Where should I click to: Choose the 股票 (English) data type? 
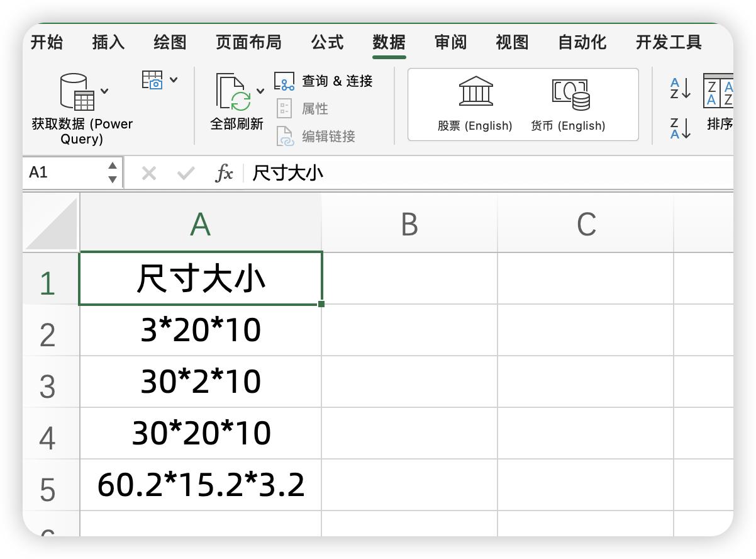(x=475, y=104)
